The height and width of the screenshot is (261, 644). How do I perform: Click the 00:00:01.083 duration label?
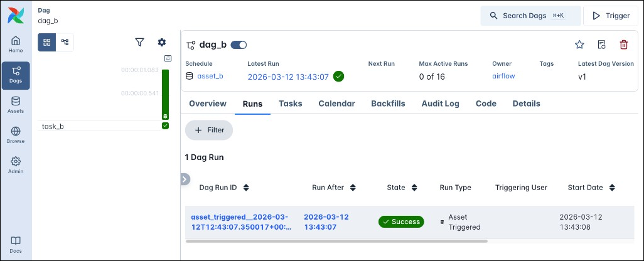click(139, 70)
